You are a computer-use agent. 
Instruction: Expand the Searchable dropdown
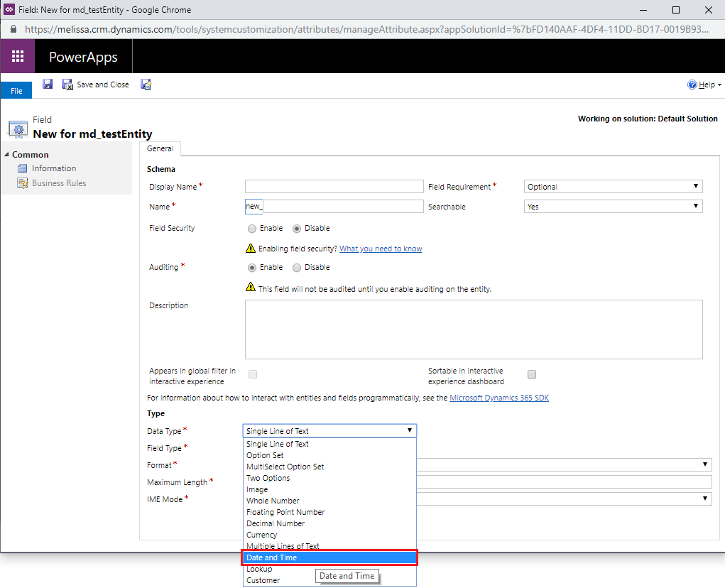(614, 207)
